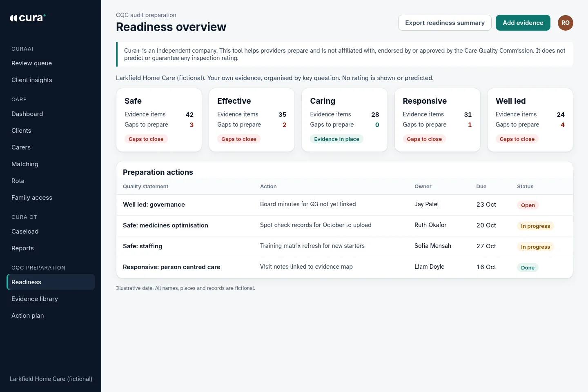Select the Caring card heading

323,101
